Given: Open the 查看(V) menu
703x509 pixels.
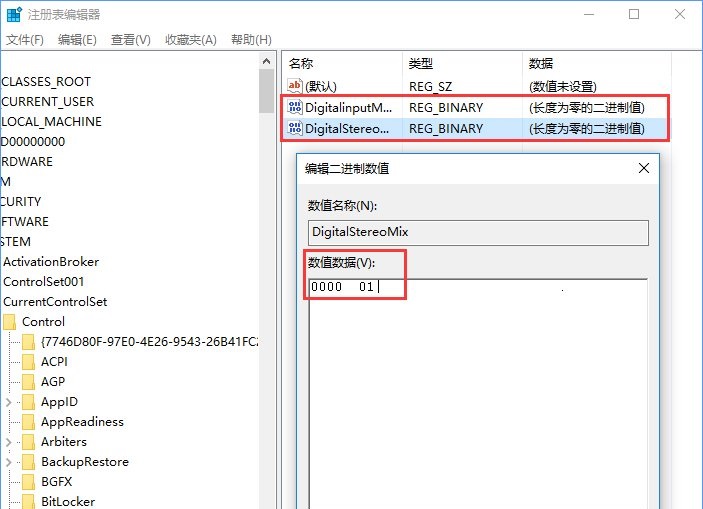Looking at the screenshot, I should [x=130, y=39].
